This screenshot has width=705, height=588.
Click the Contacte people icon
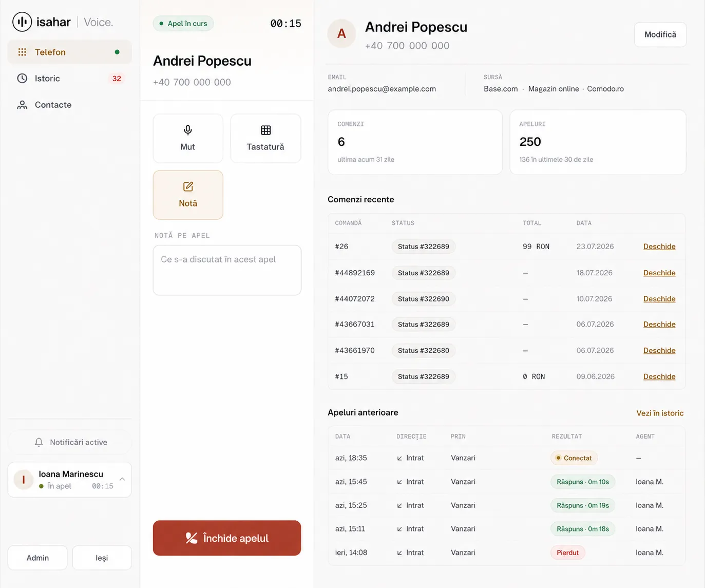(22, 105)
